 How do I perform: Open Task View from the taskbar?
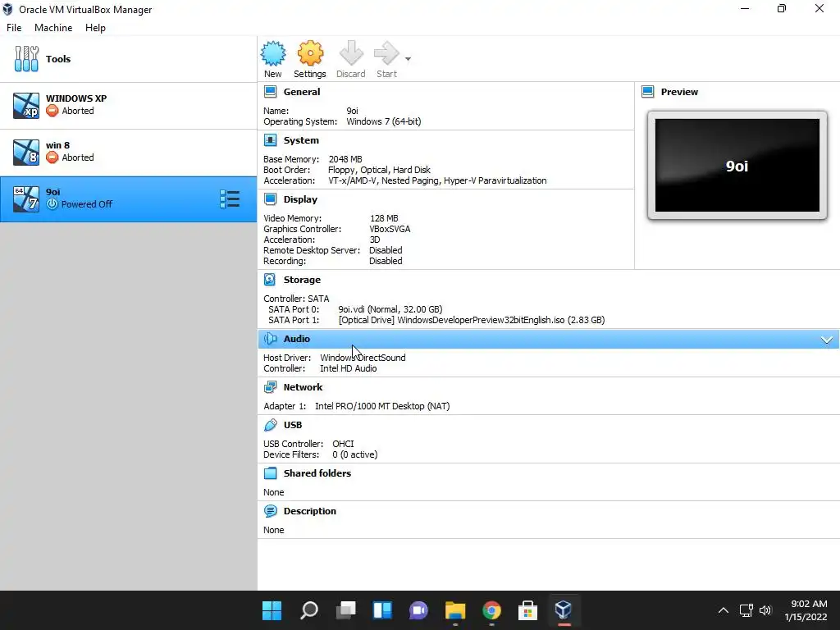345,610
